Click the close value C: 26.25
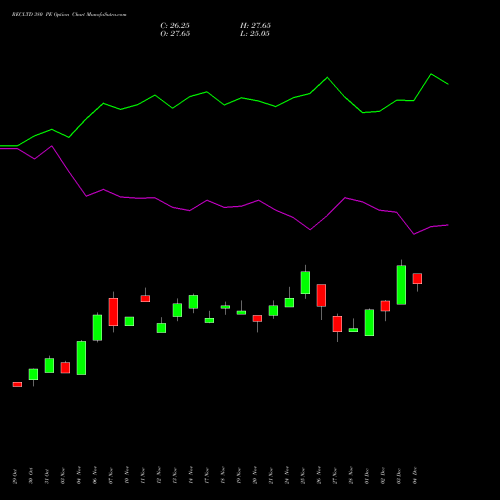Screen dimensions: 500x500 (x=175, y=25)
